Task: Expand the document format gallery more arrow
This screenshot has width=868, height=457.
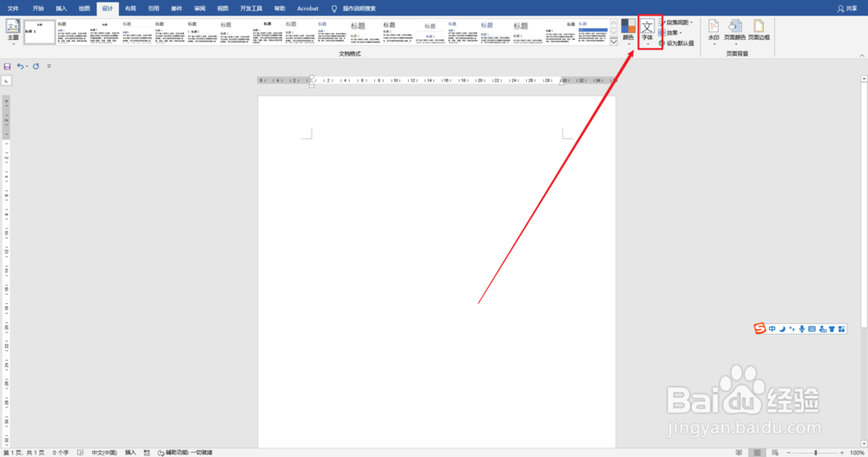Action: pyautogui.click(x=614, y=42)
